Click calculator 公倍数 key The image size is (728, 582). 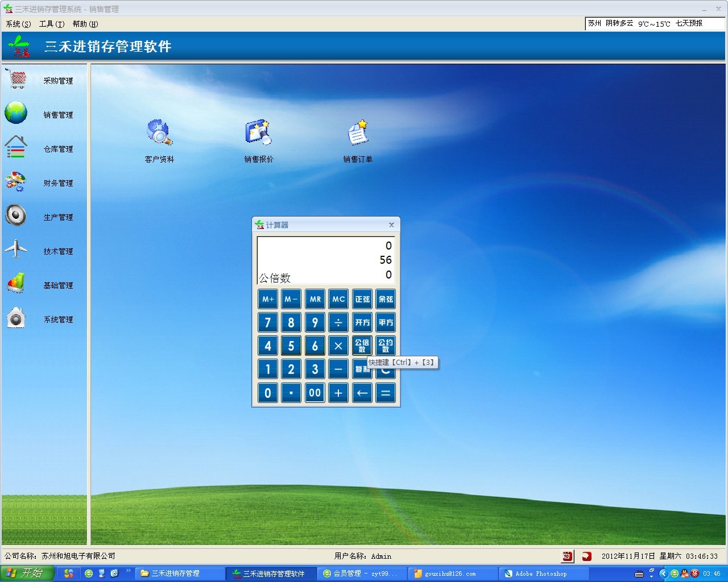[x=362, y=346]
